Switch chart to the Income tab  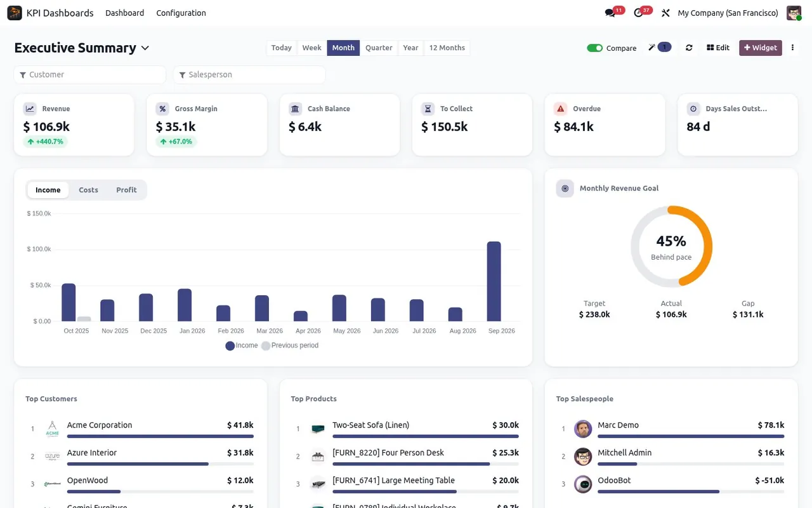(48, 190)
